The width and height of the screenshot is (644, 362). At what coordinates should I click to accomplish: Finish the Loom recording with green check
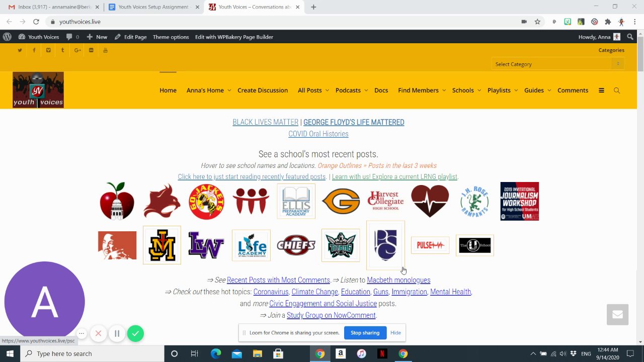pos(135,333)
